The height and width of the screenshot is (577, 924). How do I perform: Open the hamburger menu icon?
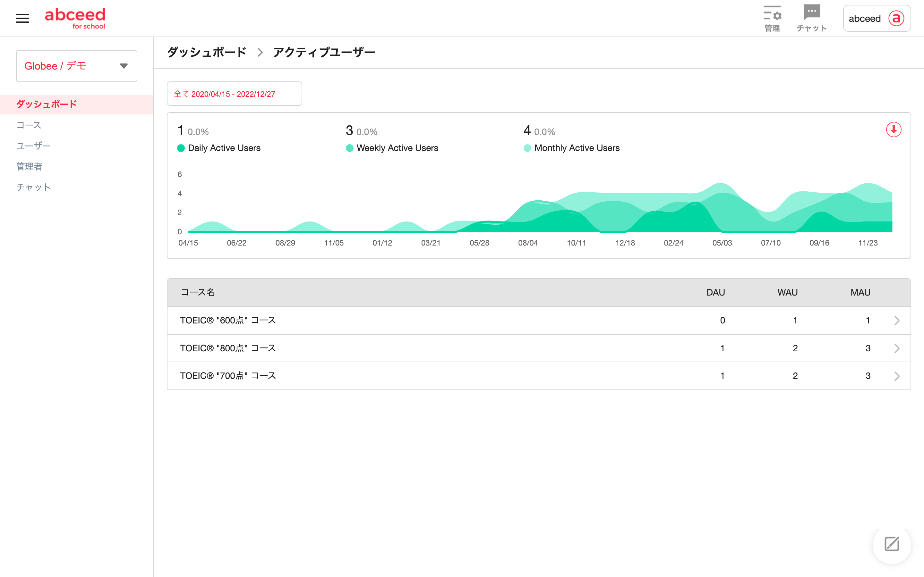click(x=22, y=18)
